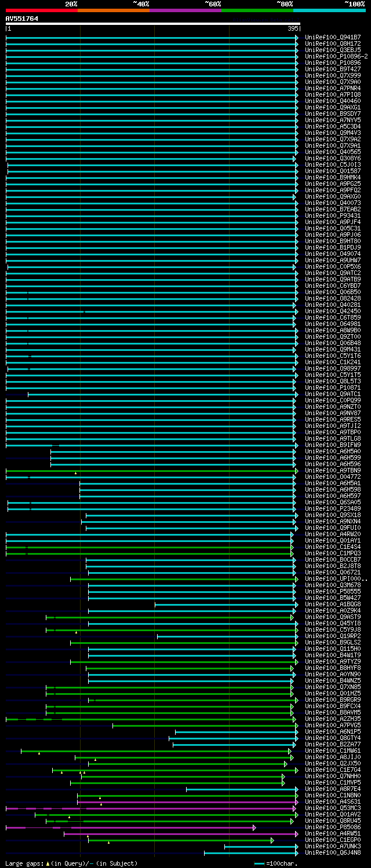Select the UniRef100_A7PIQ8 label
The width and height of the screenshot is (371, 868).
tap(333, 94)
